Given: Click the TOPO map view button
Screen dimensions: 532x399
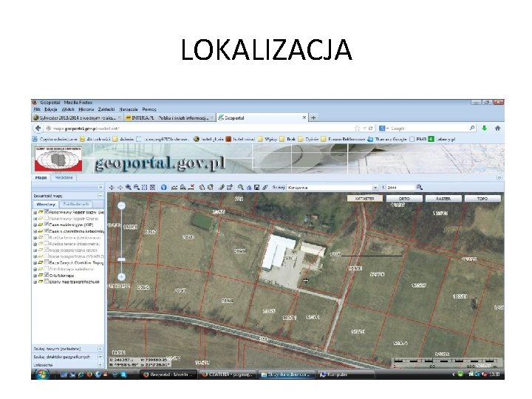Looking at the screenshot, I should (482, 199).
